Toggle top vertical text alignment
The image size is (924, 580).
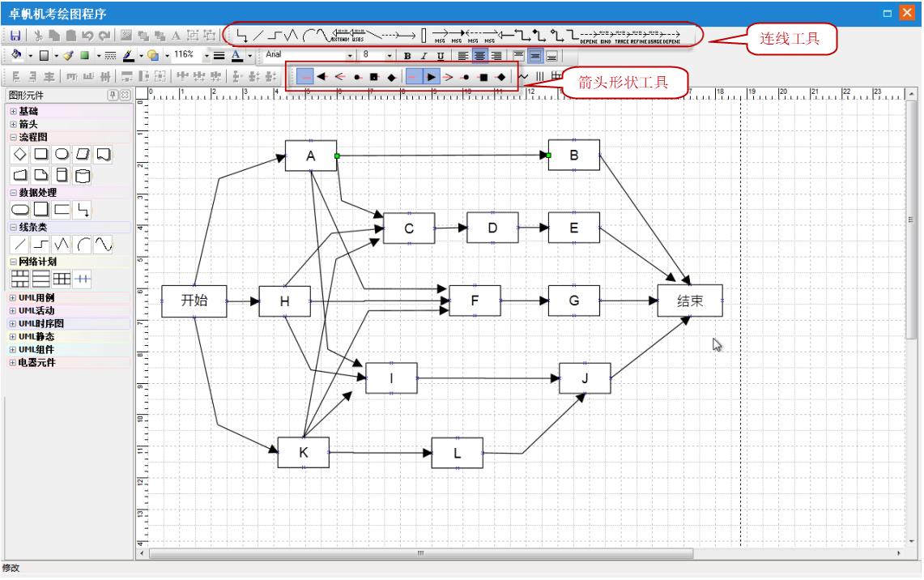tap(518, 56)
